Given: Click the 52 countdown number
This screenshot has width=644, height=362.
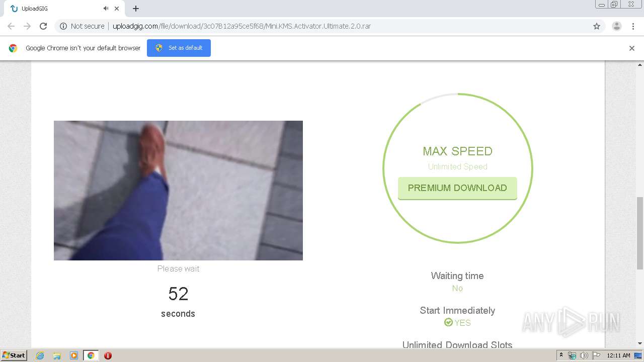Looking at the screenshot, I should (x=178, y=294).
